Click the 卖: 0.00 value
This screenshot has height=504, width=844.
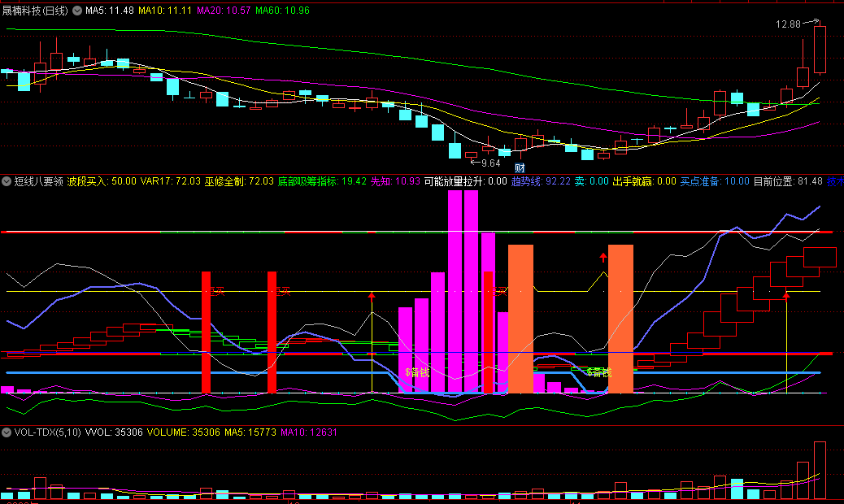pos(592,181)
